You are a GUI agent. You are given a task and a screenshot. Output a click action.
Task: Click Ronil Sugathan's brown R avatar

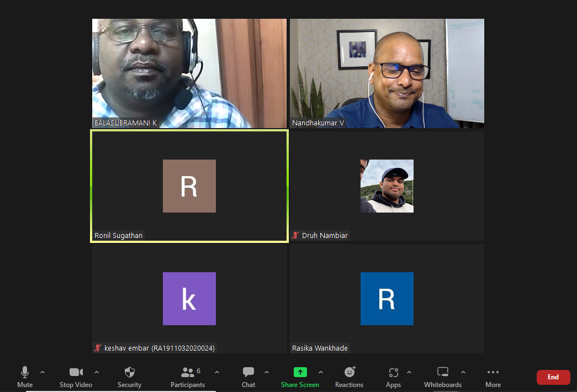[x=189, y=186]
